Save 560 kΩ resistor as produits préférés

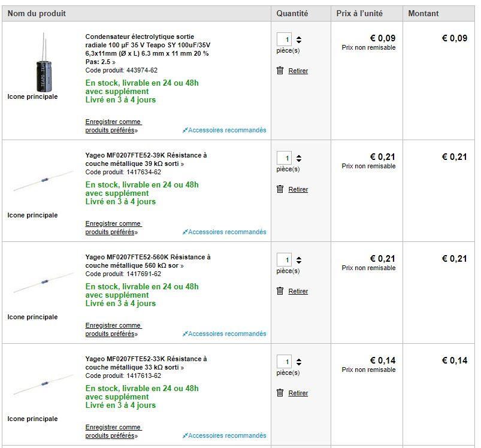click(x=113, y=329)
